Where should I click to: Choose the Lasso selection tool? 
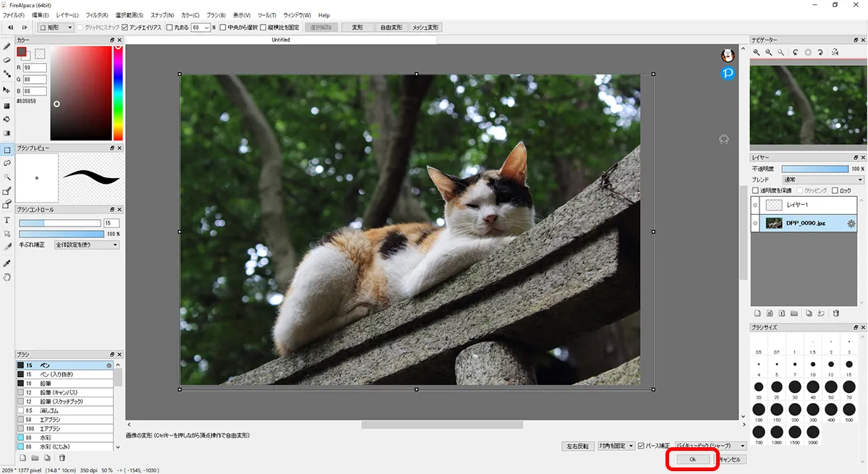7,164
